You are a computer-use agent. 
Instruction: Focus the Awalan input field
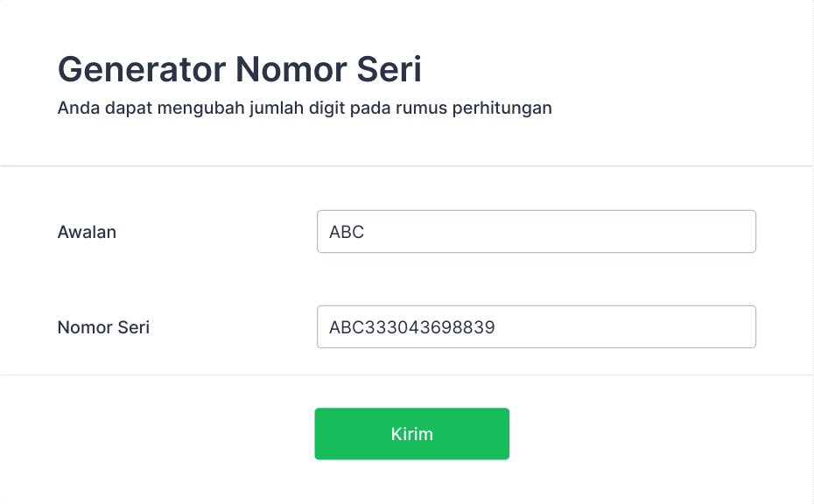click(x=536, y=232)
